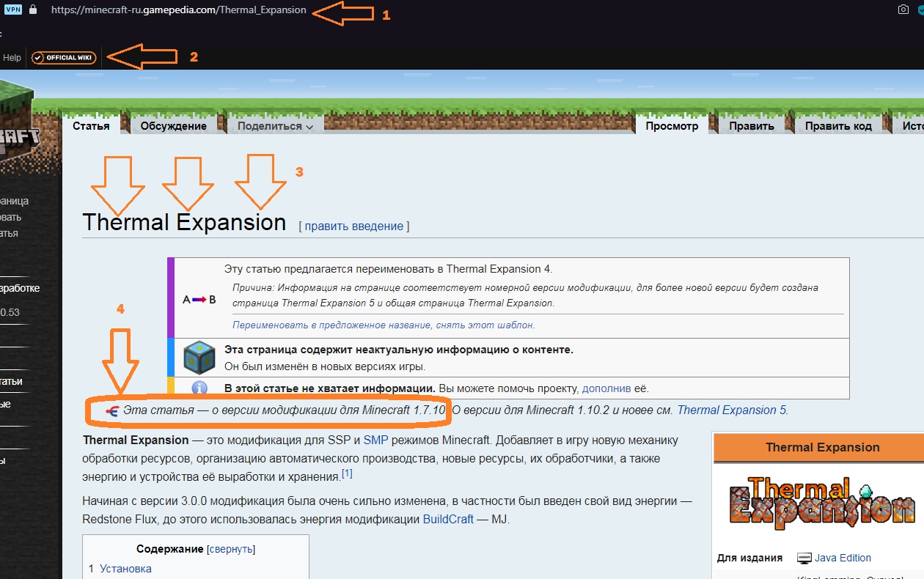Open the Править tab
Image resolution: width=924 pixels, height=579 pixels.
[752, 126]
